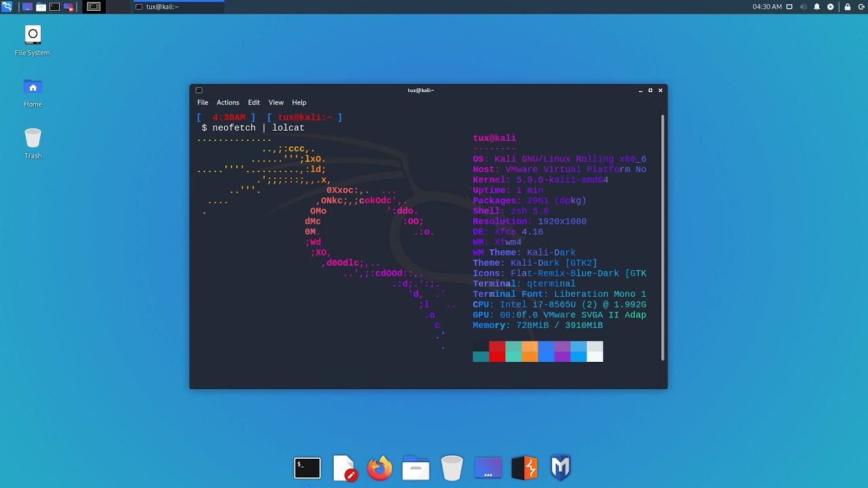Select the workspace switcher box
This screenshot has height=488, width=868.
(94, 7)
